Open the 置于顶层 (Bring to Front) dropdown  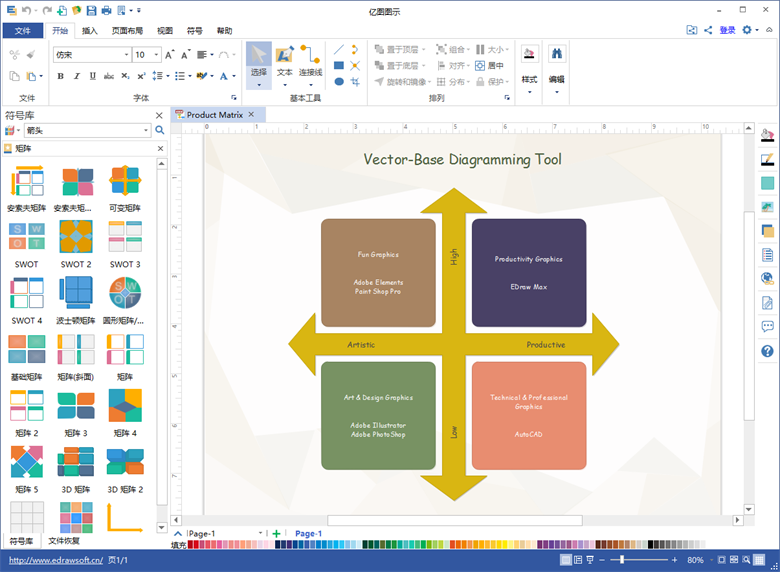coord(424,49)
